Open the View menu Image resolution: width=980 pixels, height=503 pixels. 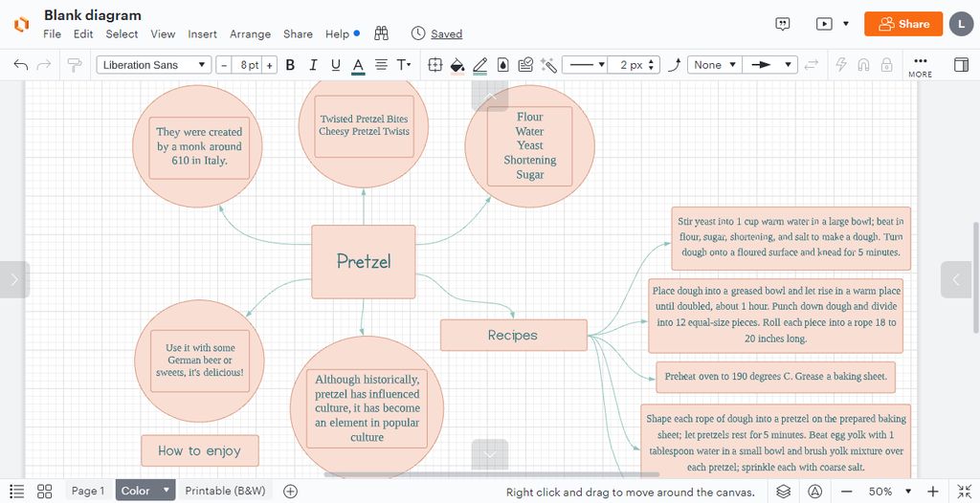pos(163,34)
